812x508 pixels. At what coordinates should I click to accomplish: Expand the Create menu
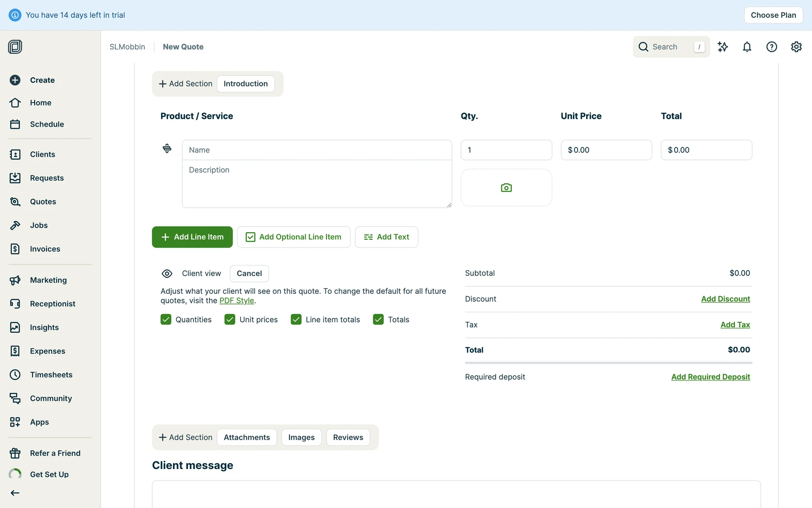click(42, 80)
